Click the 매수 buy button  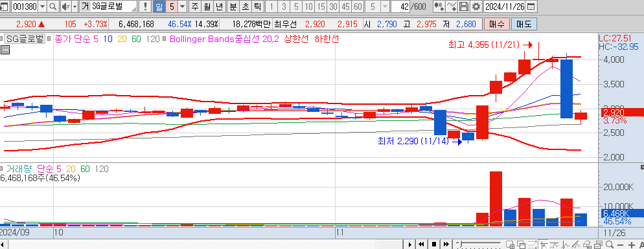click(496, 24)
